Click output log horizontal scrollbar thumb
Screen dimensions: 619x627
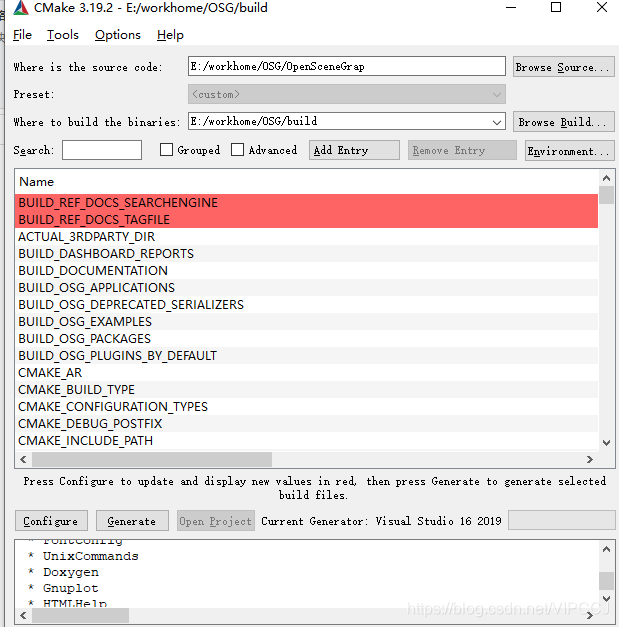point(80,615)
